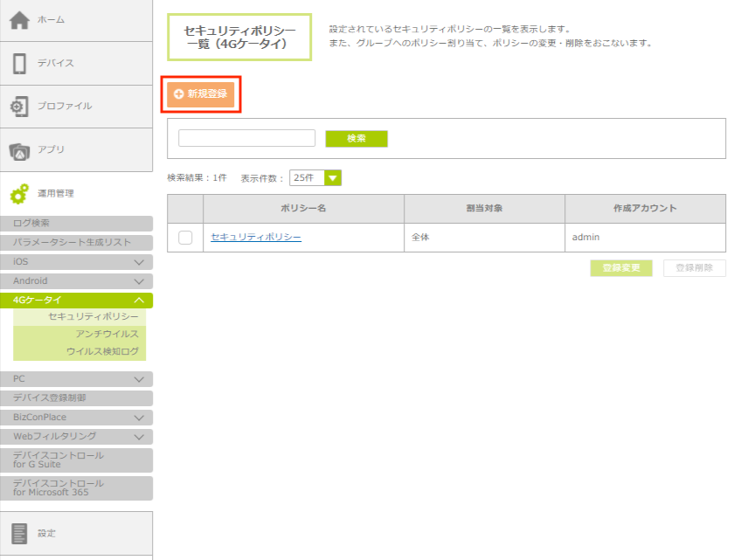Expand the Android menu section
The image size is (734, 560).
click(x=138, y=281)
